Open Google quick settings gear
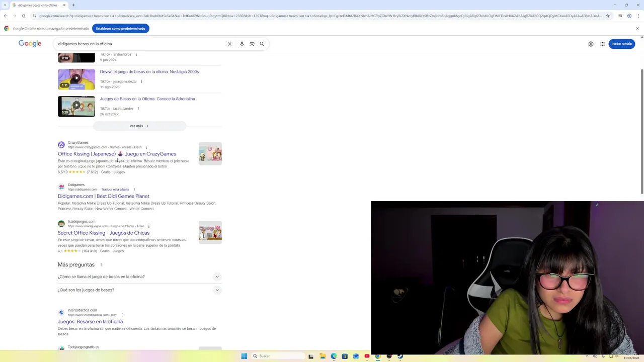644x362 pixels. click(591, 44)
